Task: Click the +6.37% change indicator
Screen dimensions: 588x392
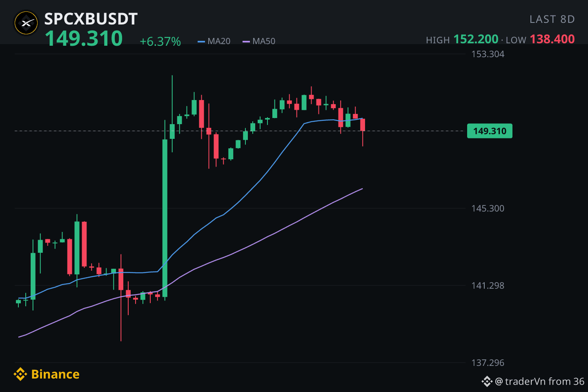Action: (x=160, y=41)
